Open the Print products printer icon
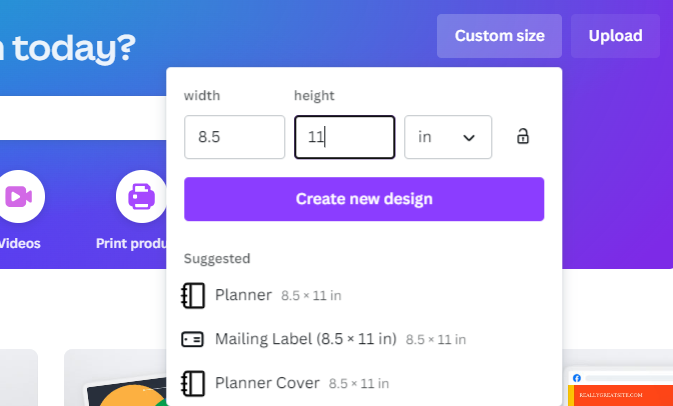 pyautogui.click(x=141, y=197)
